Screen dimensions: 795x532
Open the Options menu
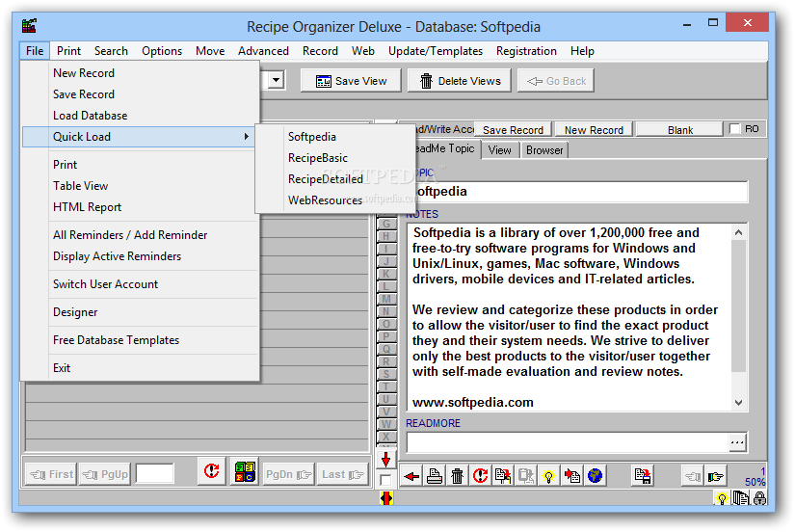tap(162, 51)
